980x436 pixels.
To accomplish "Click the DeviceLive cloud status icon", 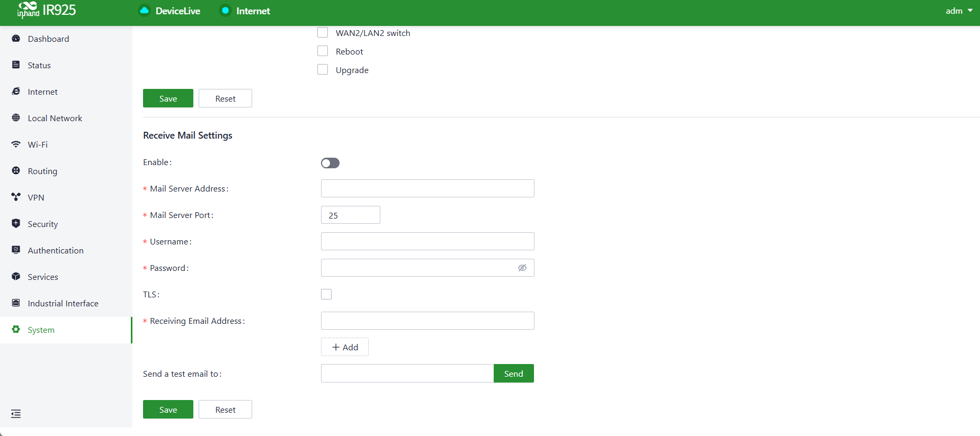I will pyautogui.click(x=144, y=11).
